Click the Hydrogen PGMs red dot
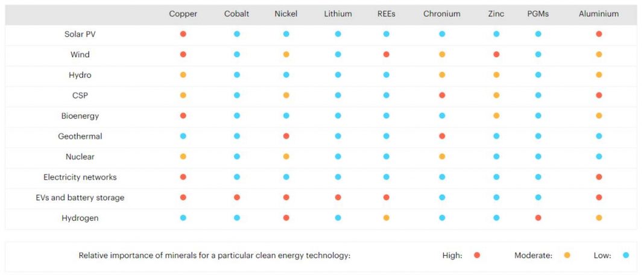644x275 pixels. pyautogui.click(x=538, y=218)
